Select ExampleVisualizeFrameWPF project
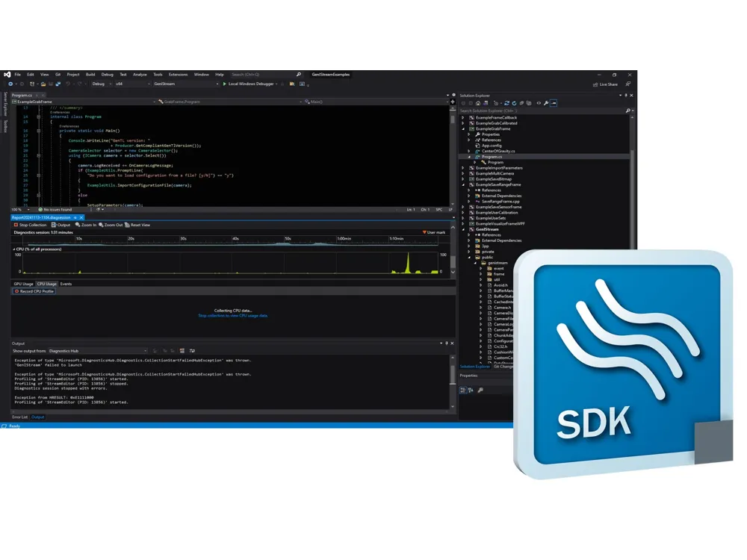 click(x=500, y=224)
